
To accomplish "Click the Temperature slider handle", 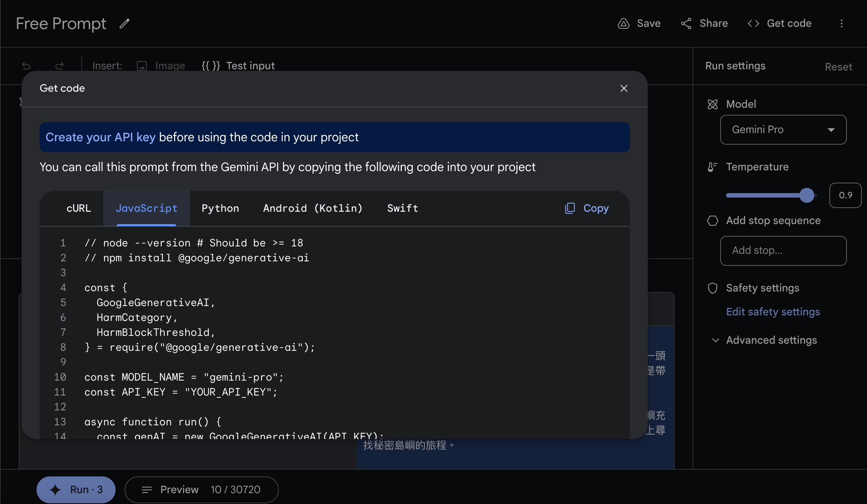I will 806,195.
